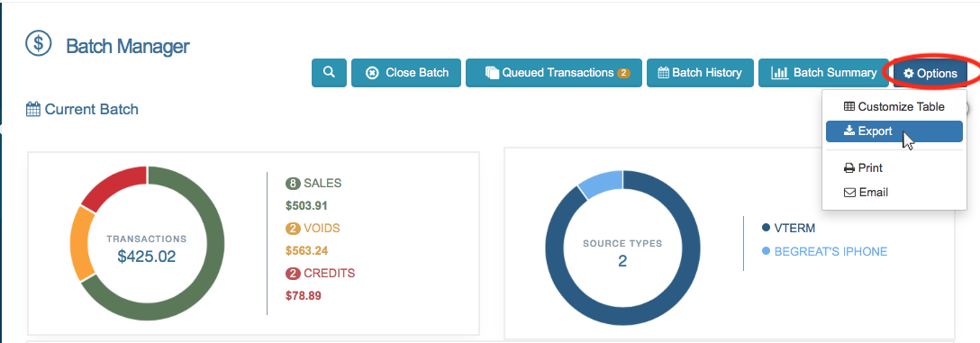Screen dimensions: 980x343
Task: Click the BEGREAT'S IPHONE source label
Action: (830, 252)
